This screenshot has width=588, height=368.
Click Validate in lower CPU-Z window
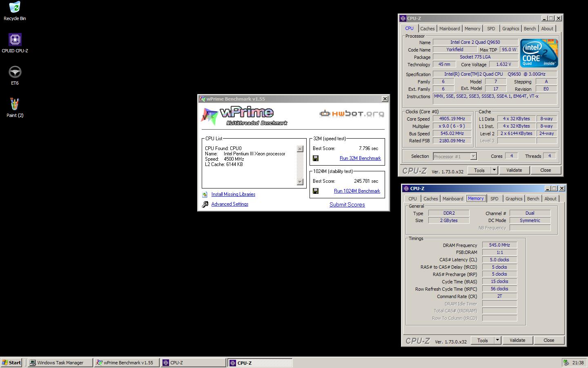click(517, 340)
